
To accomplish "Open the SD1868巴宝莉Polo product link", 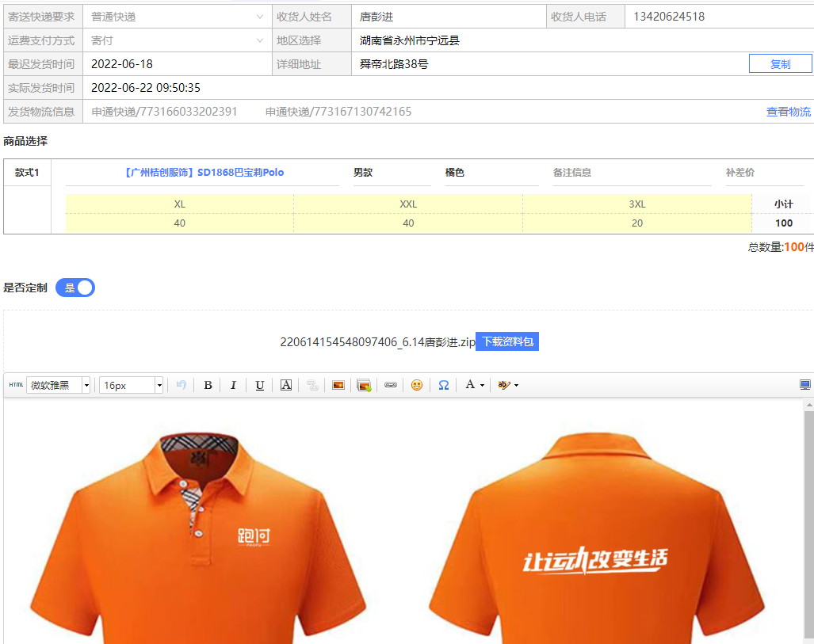I will [x=204, y=172].
